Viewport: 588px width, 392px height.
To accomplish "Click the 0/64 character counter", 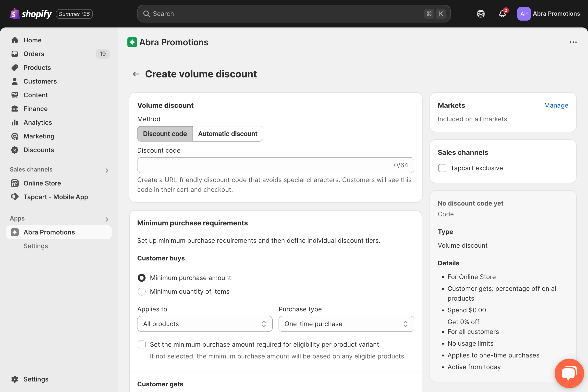I will pyautogui.click(x=401, y=165).
